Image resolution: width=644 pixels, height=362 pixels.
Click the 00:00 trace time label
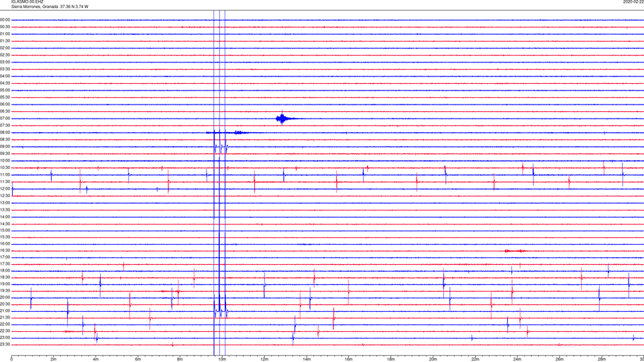[x=5, y=19]
